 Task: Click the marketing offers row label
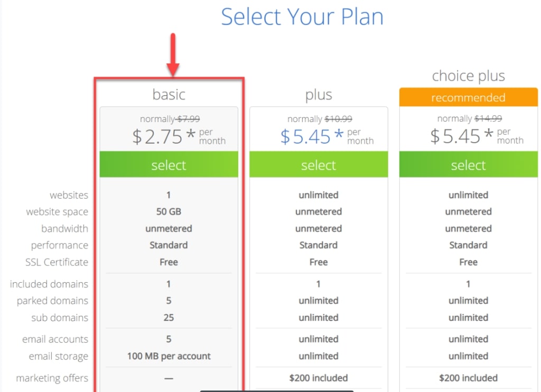(52, 378)
